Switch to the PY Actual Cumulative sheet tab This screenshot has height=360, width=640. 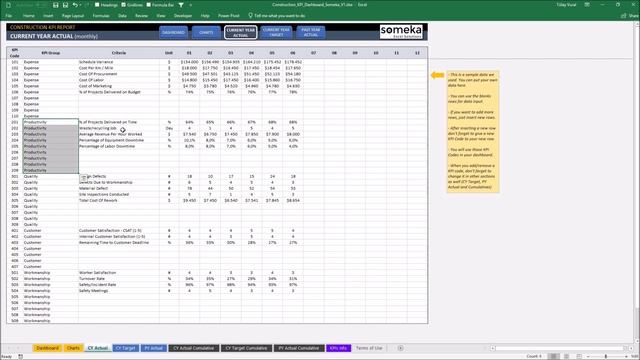(298, 348)
